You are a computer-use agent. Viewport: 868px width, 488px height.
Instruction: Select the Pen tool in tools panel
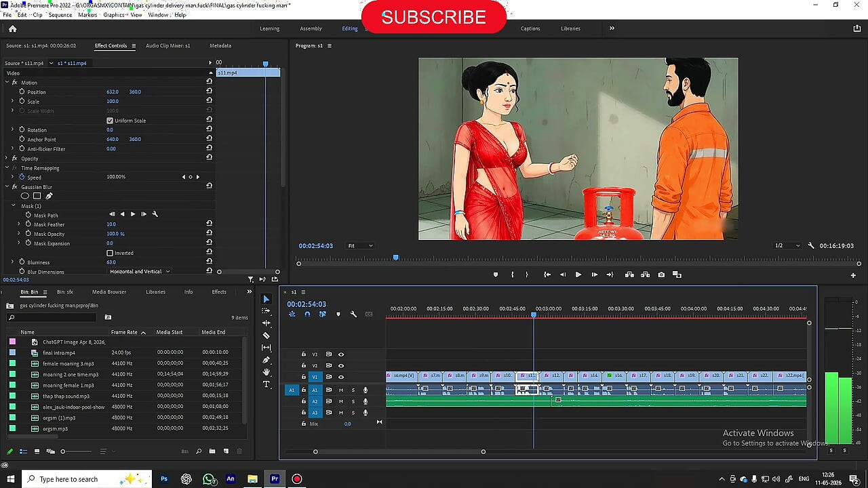pos(266,360)
